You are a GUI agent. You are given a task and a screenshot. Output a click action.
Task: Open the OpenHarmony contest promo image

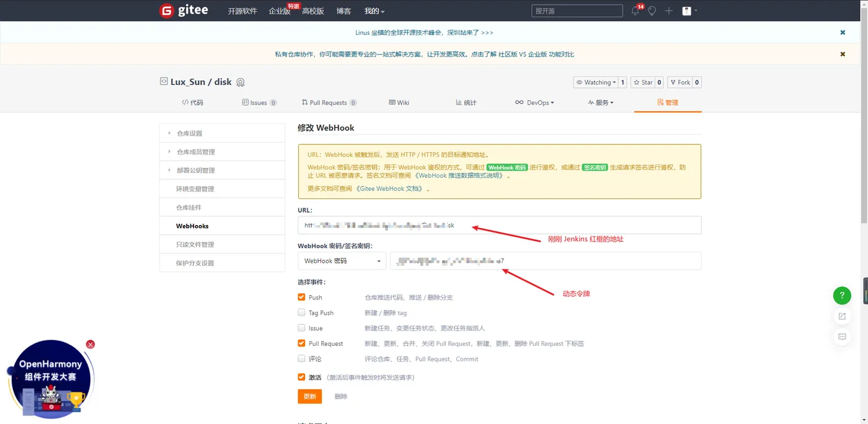click(51, 378)
